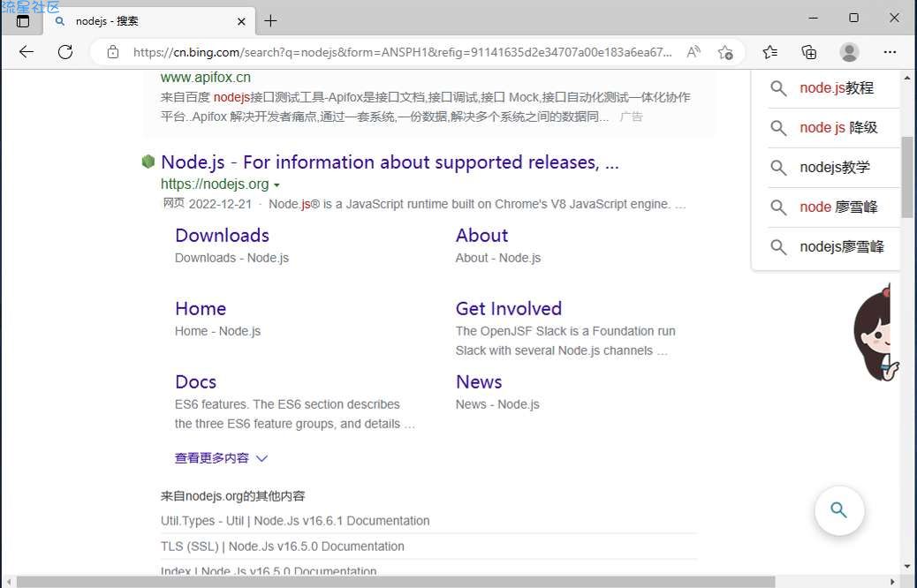Go back to previous page
917x588 pixels.
click(x=27, y=52)
